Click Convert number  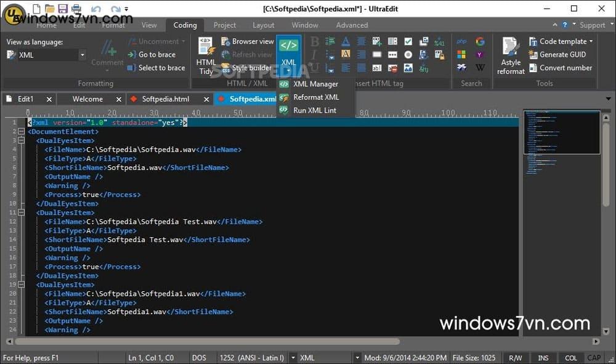coord(561,68)
